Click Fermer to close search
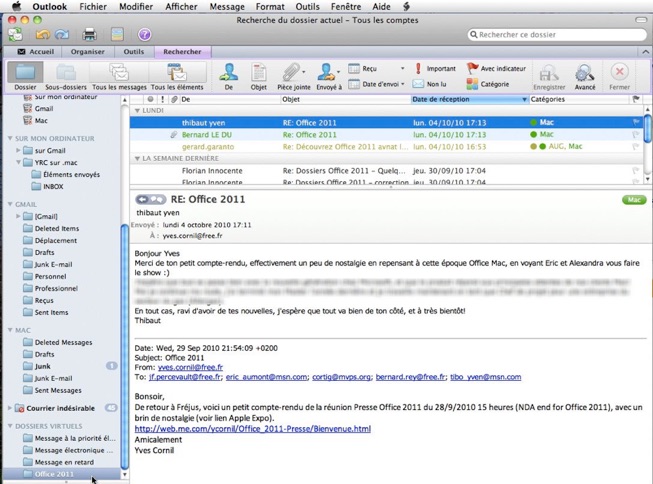Viewport: 653px width, 484px height. click(619, 77)
